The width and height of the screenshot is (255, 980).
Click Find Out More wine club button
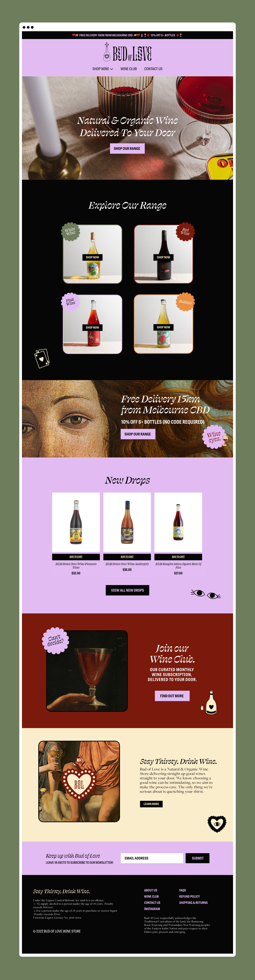tap(172, 696)
